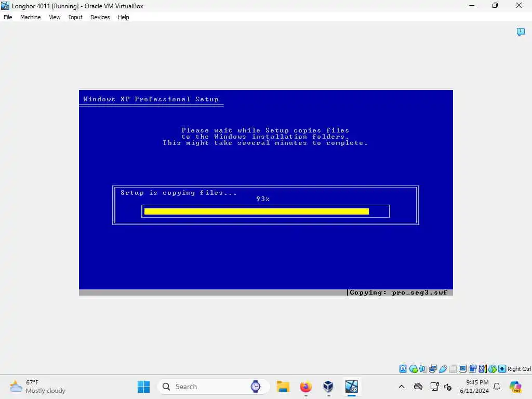The height and width of the screenshot is (399, 532).
Task: Open the Machine menu
Action: [x=30, y=17]
